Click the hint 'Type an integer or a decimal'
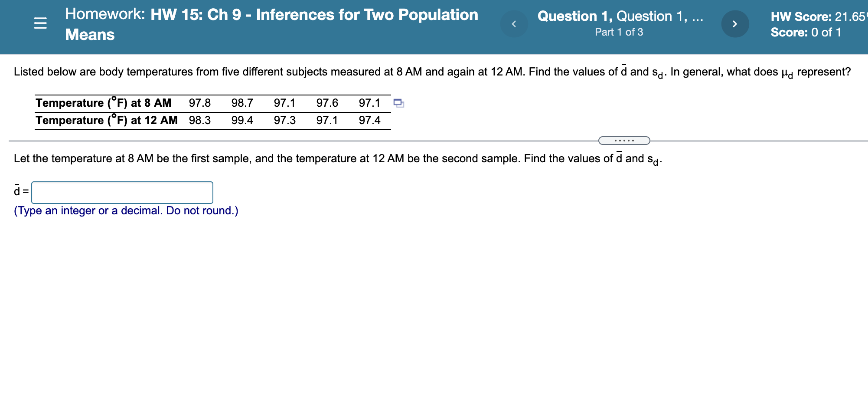 tap(126, 210)
